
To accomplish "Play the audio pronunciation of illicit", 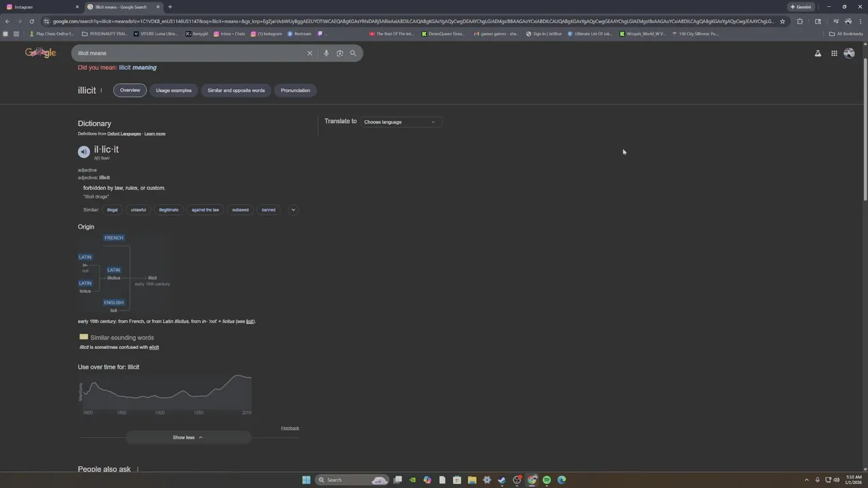I will click(x=83, y=152).
